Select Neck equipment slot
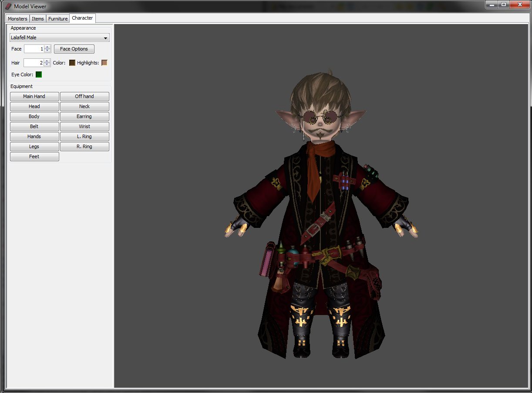Screen dimensions: 532x393 pos(84,106)
